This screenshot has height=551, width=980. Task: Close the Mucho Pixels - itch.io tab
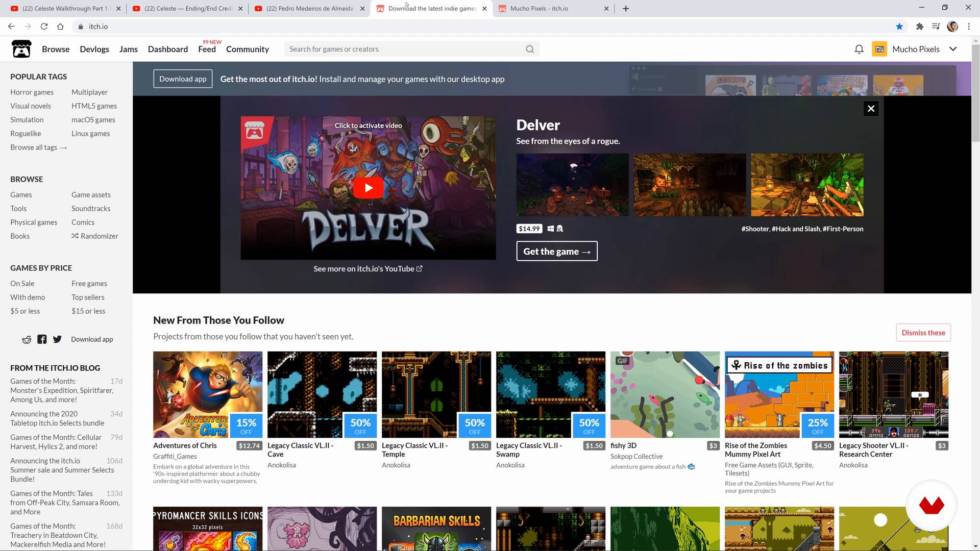coord(606,9)
